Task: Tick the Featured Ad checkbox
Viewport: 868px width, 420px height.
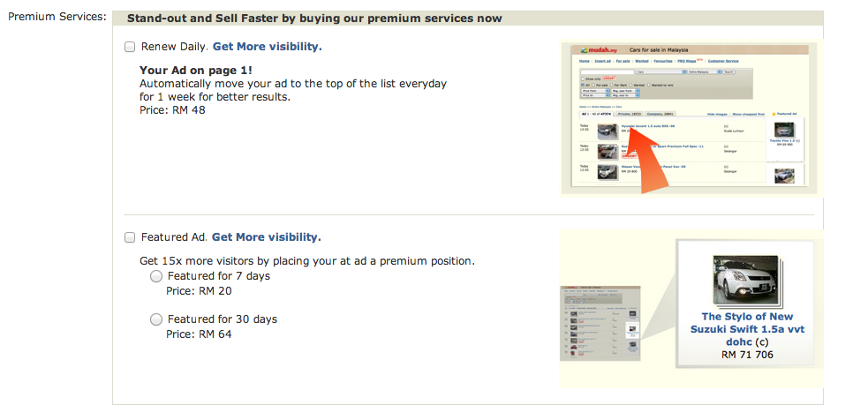Action: tap(130, 237)
